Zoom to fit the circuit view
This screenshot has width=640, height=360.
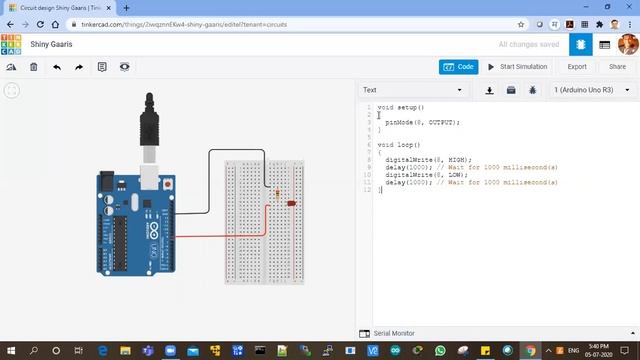(x=11, y=90)
